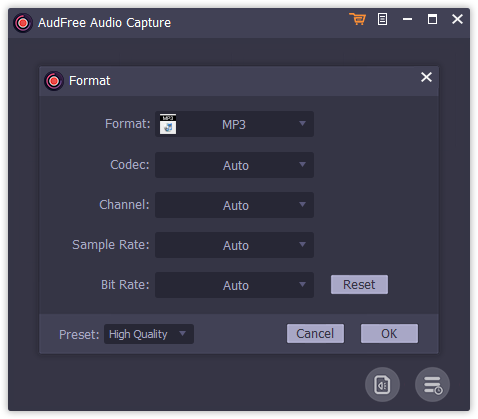Minimize the AudFree Audio Capture window
The width and height of the screenshot is (478, 419).
point(407,19)
